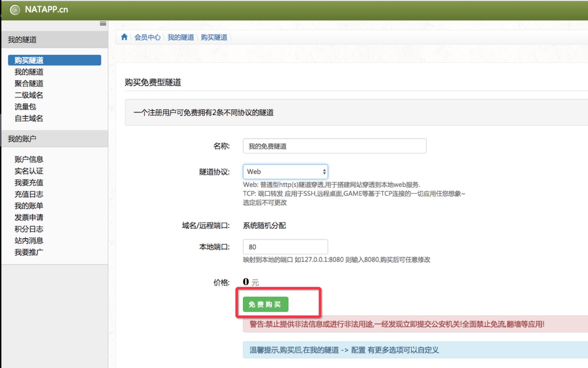
Task: Go to 实名认证 in the sidebar
Action: click(29, 171)
